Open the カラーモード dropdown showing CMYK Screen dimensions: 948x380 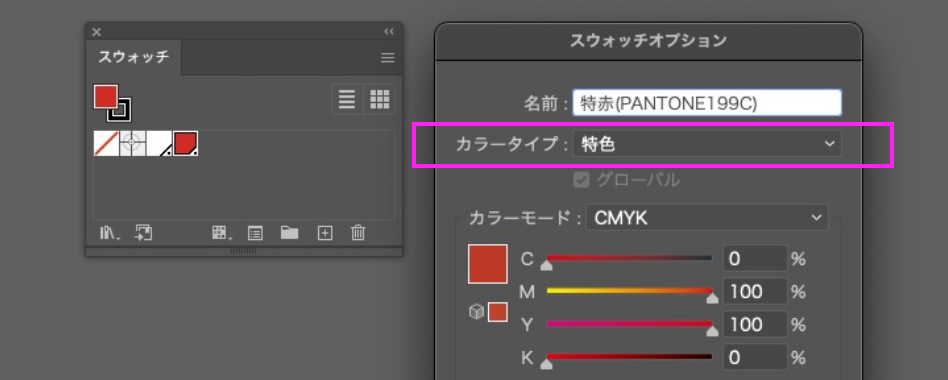[707, 217]
